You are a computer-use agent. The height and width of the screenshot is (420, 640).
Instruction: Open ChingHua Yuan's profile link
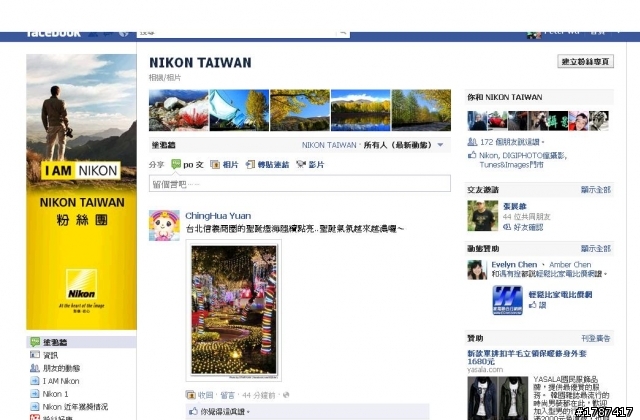pos(218,216)
